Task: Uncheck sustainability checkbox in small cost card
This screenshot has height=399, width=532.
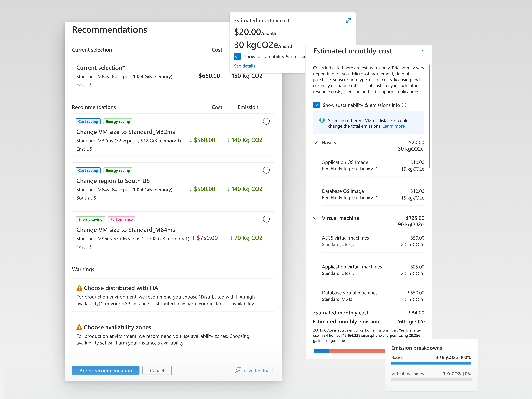Action: point(237,56)
